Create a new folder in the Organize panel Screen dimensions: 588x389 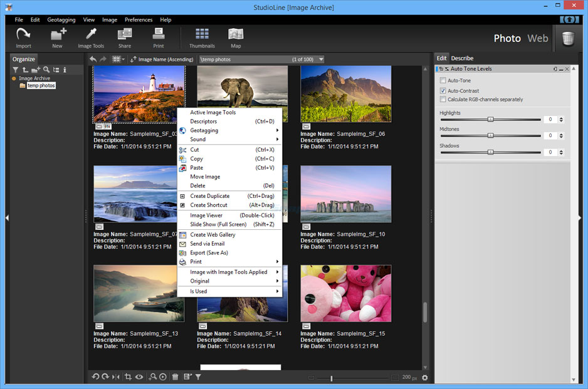click(x=34, y=70)
